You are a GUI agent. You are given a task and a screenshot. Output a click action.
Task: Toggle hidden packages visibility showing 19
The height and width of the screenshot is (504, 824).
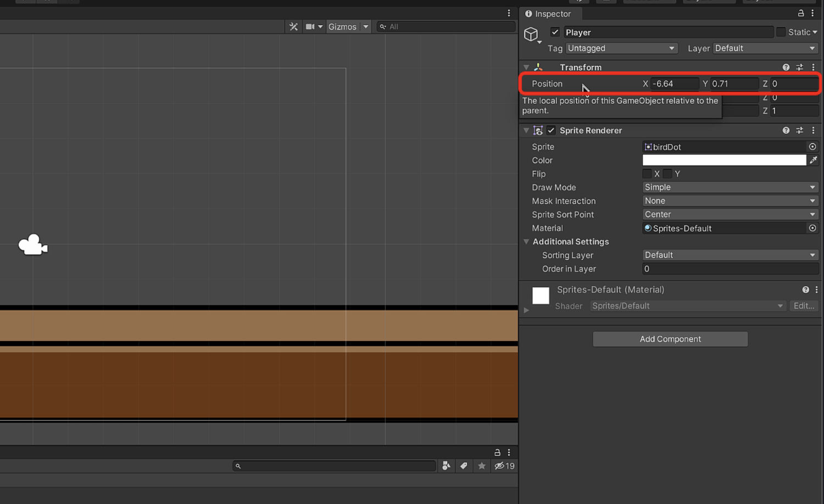point(504,466)
